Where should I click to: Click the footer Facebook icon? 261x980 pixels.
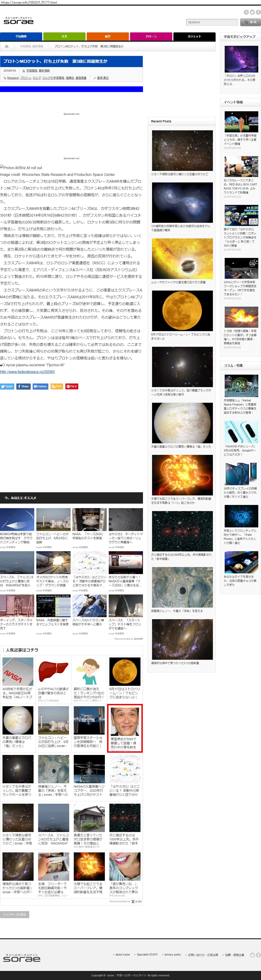tap(258, 955)
